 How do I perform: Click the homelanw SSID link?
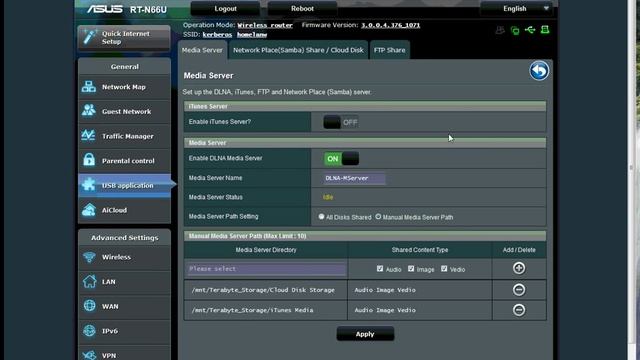click(x=252, y=35)
